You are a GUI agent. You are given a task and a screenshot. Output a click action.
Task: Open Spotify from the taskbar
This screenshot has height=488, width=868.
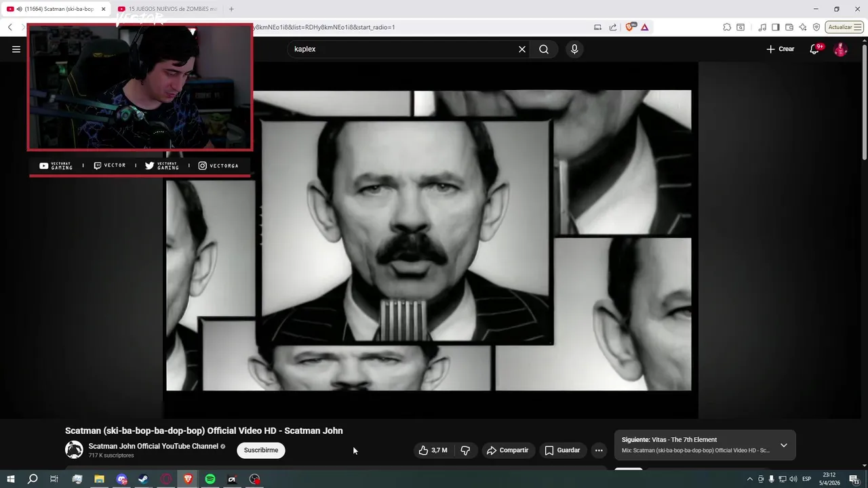tap(210, 479)
